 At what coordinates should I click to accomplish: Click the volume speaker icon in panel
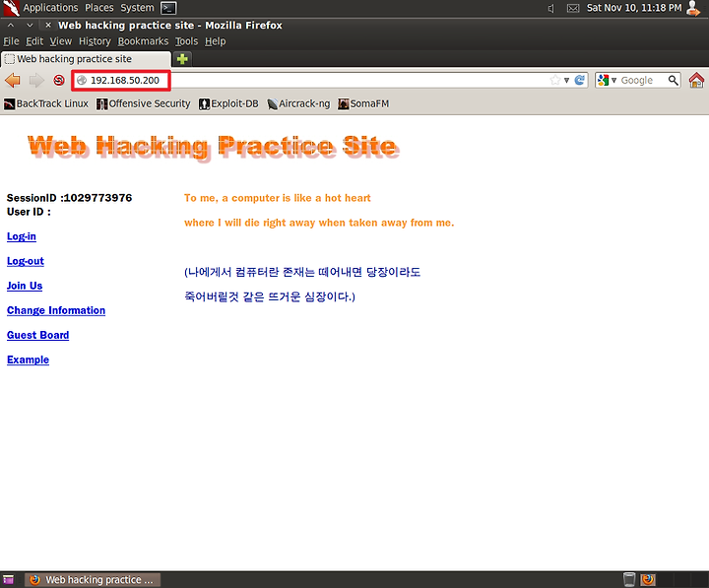(x=550, y=8)
